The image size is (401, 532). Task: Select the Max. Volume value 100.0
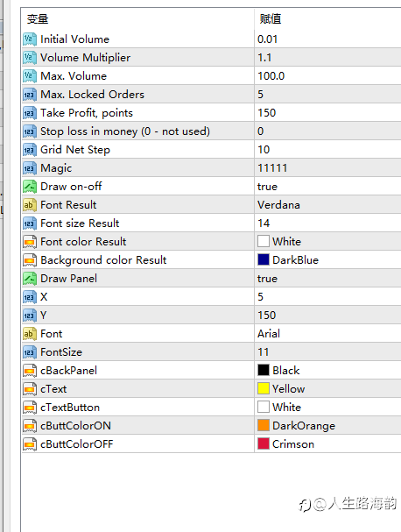(x=271, y=76)
